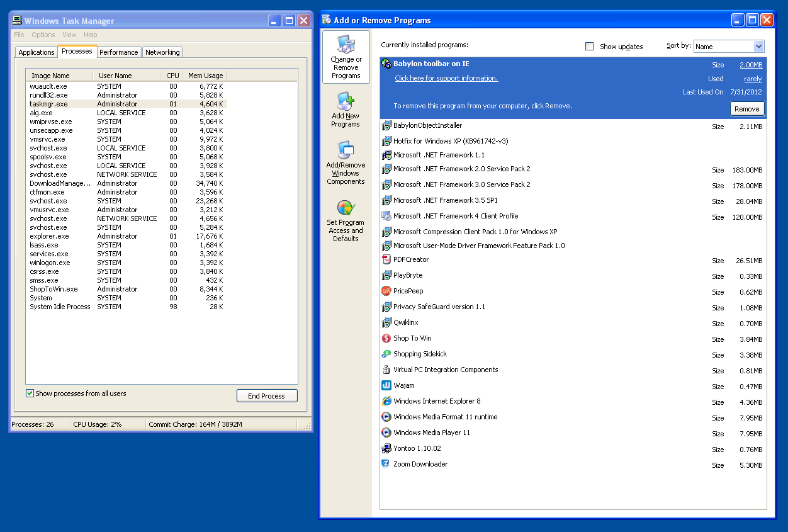Screen dimensions: 788x532
Task: Click the .NET Framework 4 Client Profile icon
Action: tap(386, 216)
